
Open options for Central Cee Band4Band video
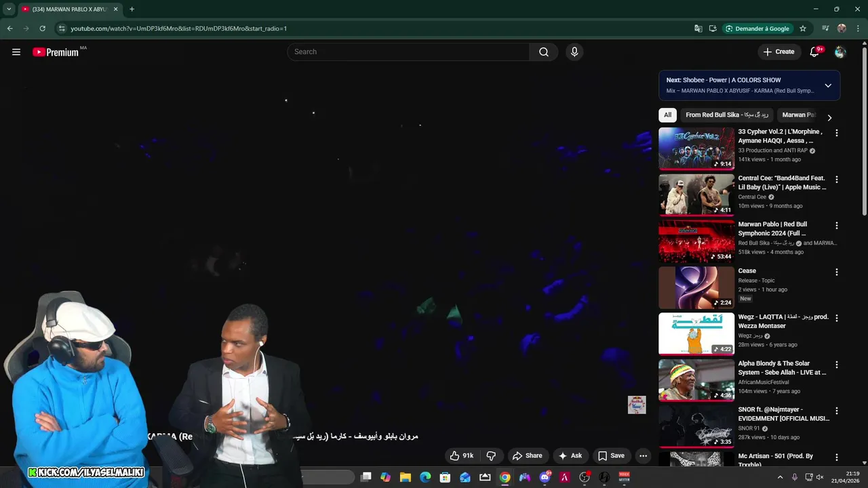pyautogui.click(x=837, y=180)
